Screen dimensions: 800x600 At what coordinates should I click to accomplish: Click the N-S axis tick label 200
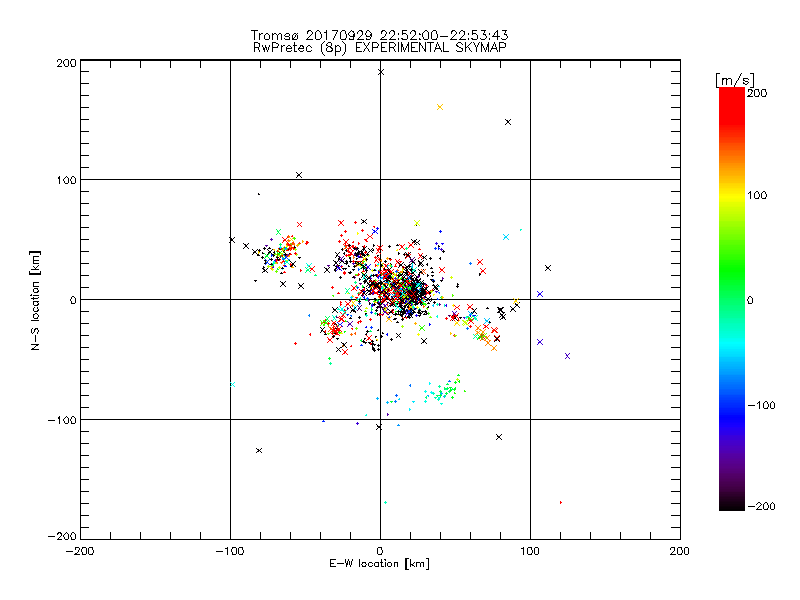(66, 63)
